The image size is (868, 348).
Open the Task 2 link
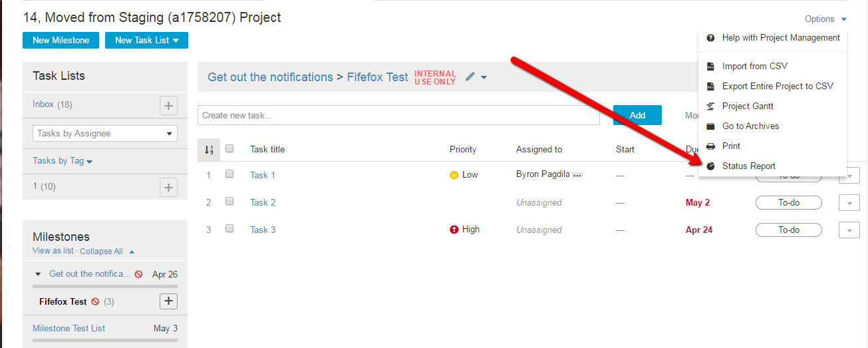[x=263, y=203]
